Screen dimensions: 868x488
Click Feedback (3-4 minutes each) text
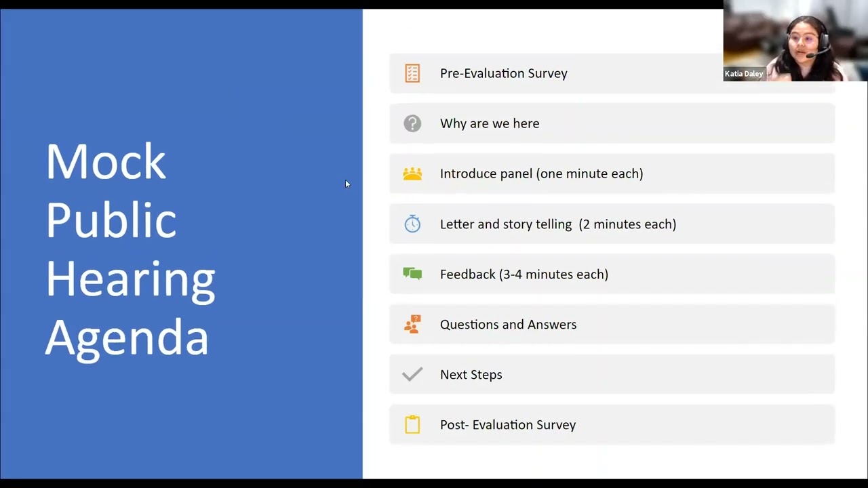click(x=524, y=274)
